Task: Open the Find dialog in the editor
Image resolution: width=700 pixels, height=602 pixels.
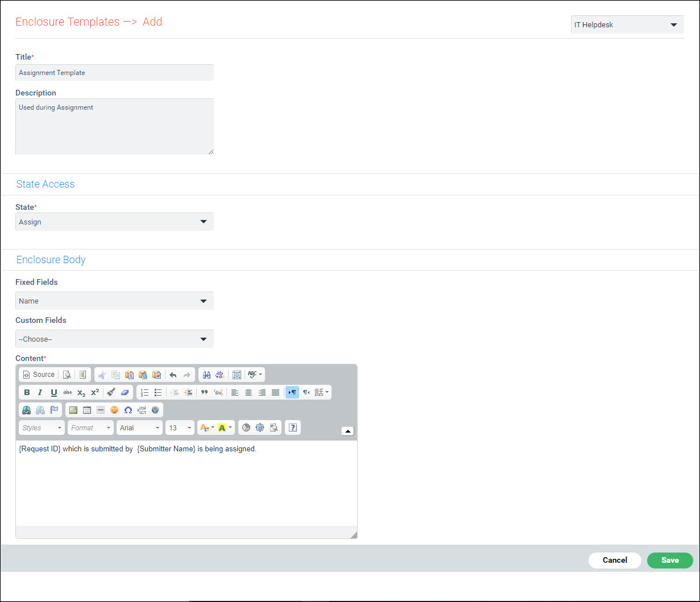Action: pyautogui.click(x=207, y=375)
